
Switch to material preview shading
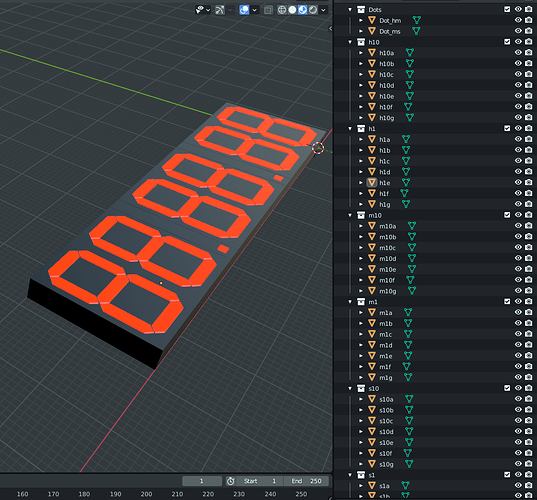(302, 10)
